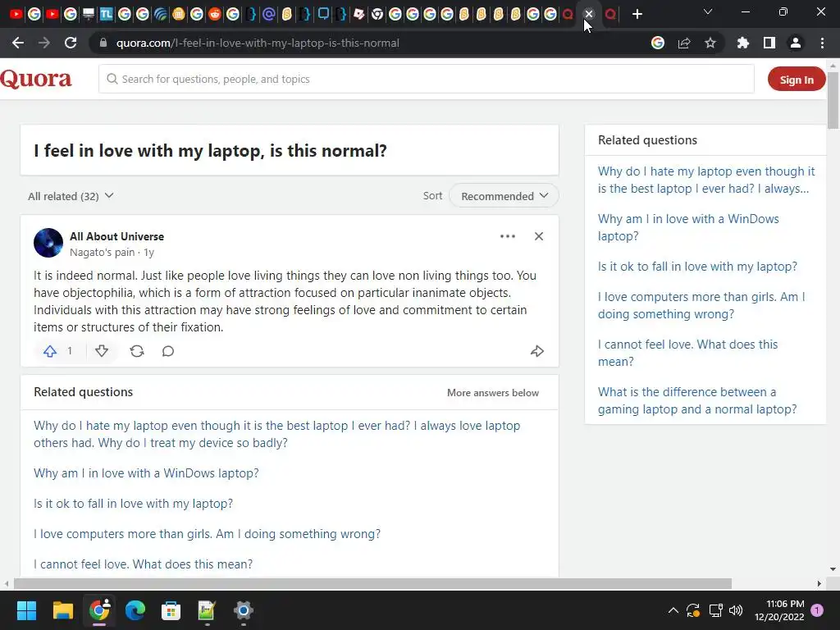Image resolution: width=840 pixels, height=630 pixels.
Task: Click the vertical scrollbar thumb
Action: coord(833,100)
